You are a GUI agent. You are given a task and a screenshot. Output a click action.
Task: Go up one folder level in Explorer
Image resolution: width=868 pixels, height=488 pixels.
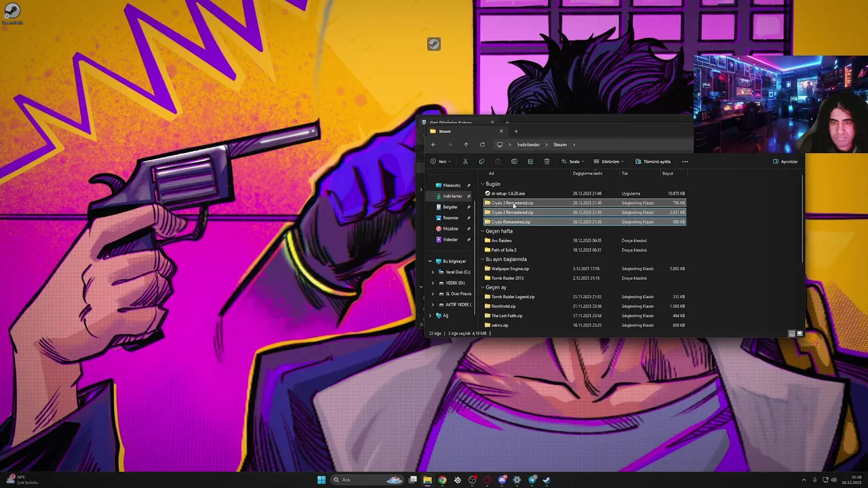pos(466,144)
